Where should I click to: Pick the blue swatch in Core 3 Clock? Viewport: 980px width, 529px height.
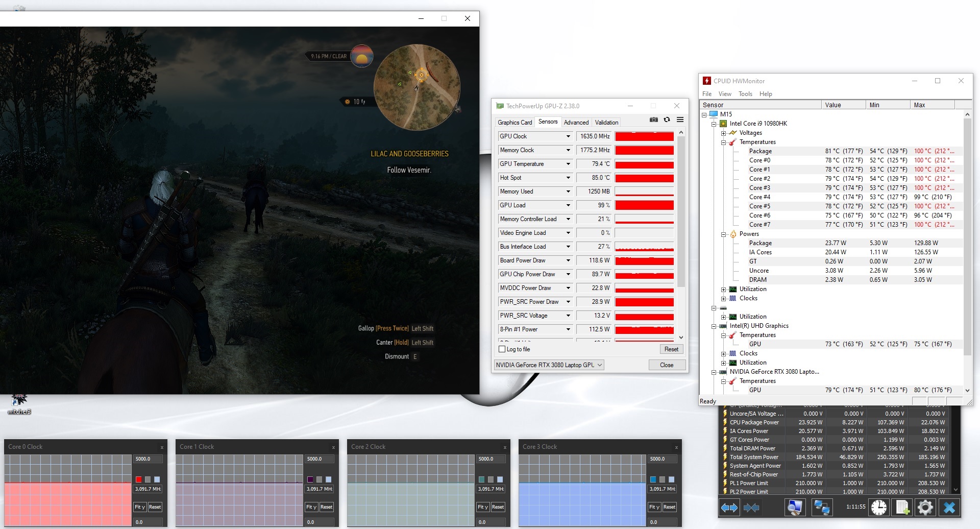(653, 479)
